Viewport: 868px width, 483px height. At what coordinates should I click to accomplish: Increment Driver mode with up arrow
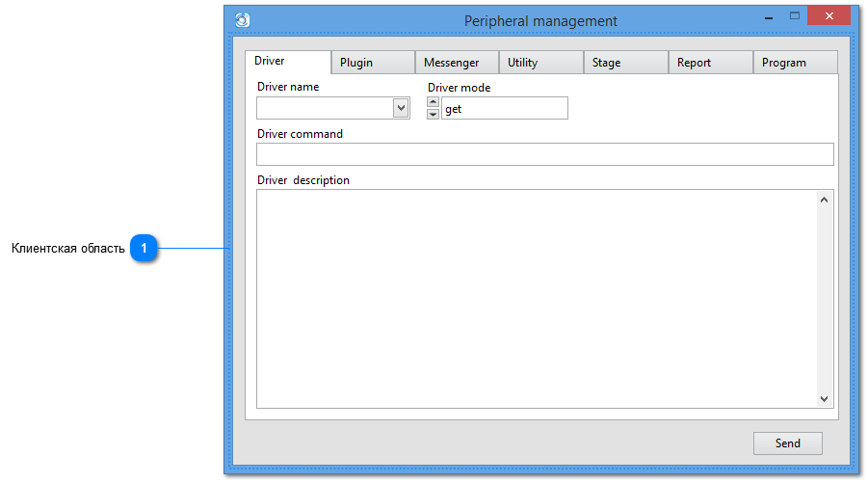[433, 102]
